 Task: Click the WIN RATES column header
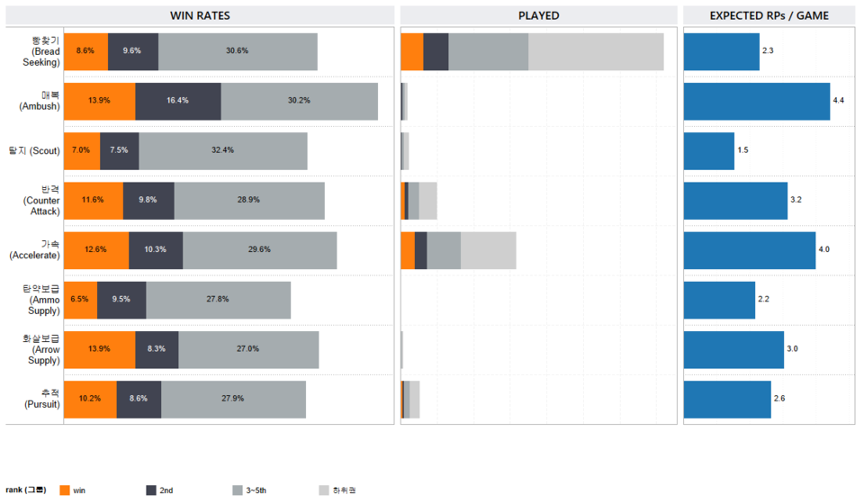200,15
